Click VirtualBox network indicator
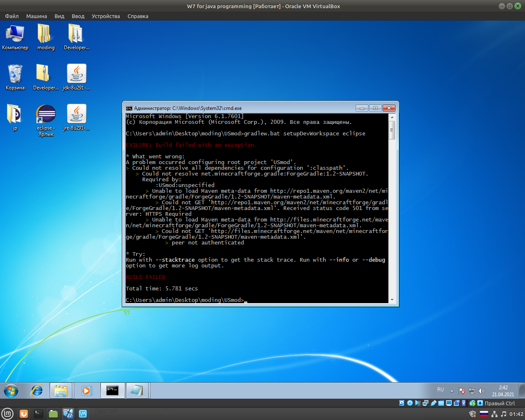This screenshot has height=420, width=525. pyautogui.click(x=425, y=403)
